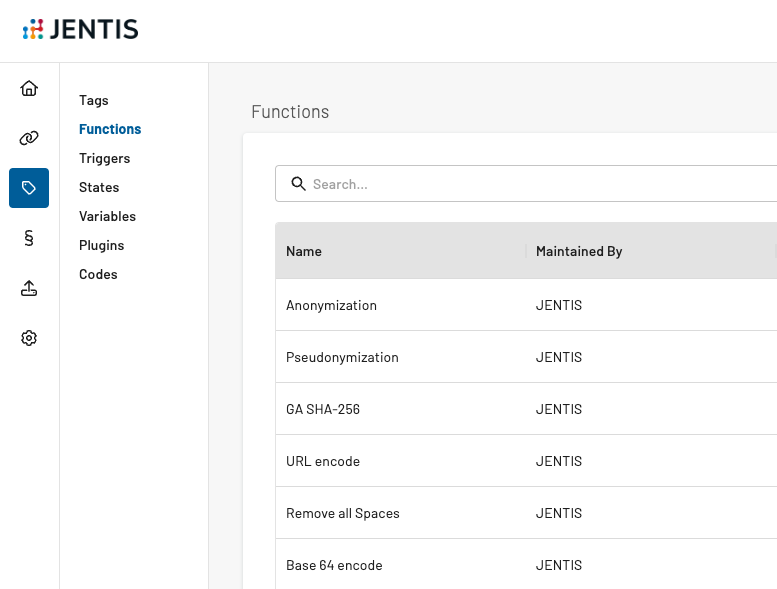This screenshot has width=777, height=589.
Task: Open the Variables menu item
Action: (108, 216)
